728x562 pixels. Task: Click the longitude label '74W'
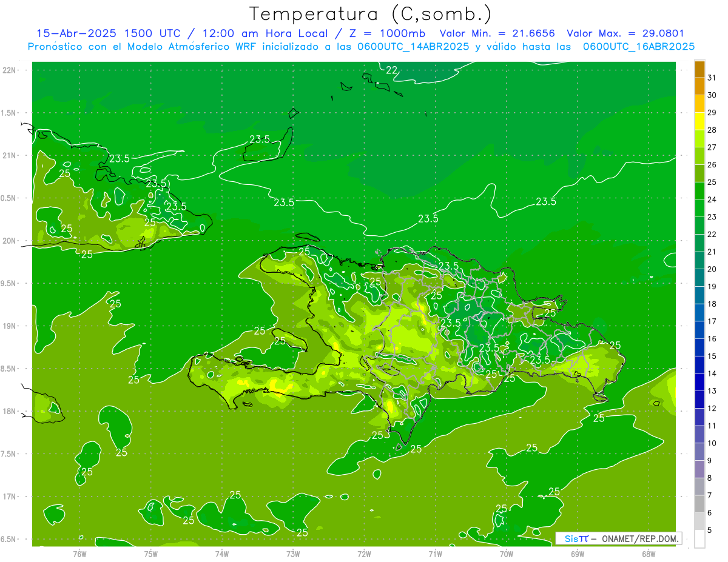[222, 554]
